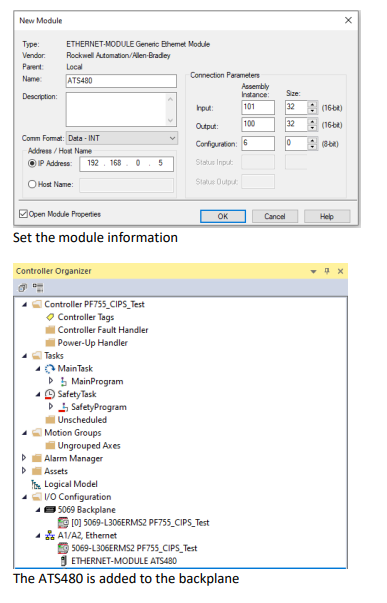The width and height of the screenshot is (387, 603).
Task: Select 5069-L306ERMS2 under A1/A2 Ethernet
Action: [x=134, y=548]
